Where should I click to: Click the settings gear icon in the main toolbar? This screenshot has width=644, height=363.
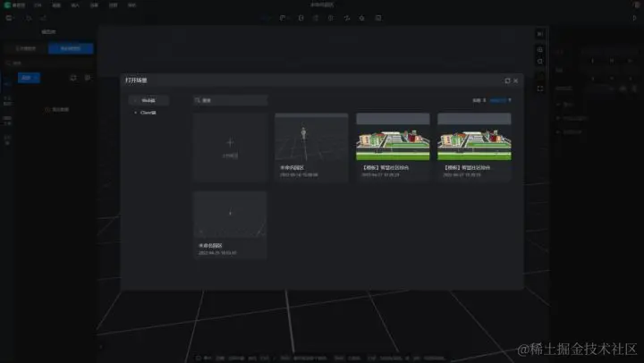coord(362,18)
